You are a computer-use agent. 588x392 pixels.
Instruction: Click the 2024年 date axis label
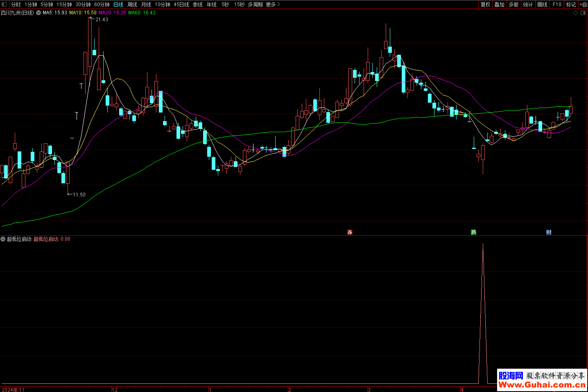[x=10, y=390]
